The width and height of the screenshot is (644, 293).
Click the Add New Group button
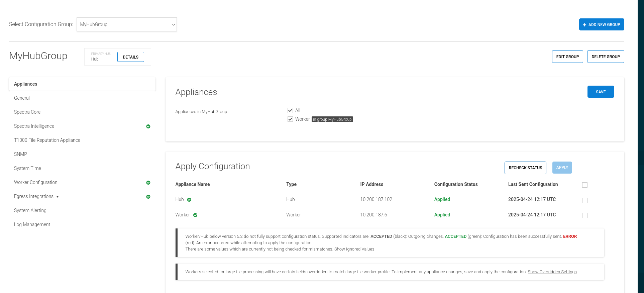pos(602,24)
